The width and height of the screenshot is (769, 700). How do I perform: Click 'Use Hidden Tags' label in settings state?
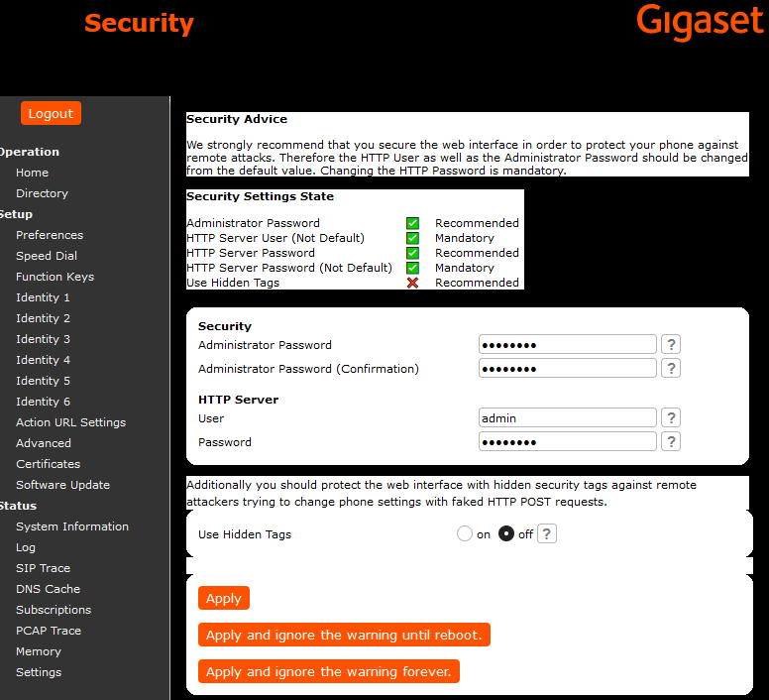click(233, 283)
